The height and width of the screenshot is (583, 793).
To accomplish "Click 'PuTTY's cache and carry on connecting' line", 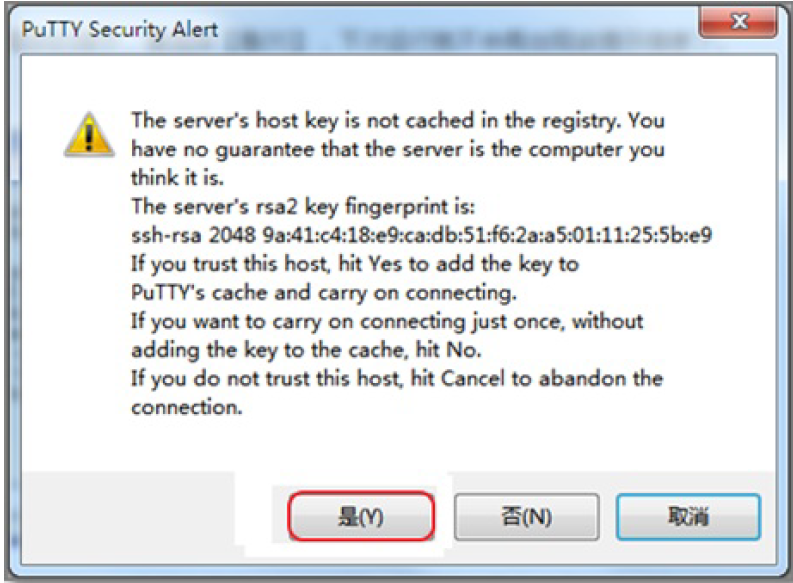I will click(x=324, y=293).
